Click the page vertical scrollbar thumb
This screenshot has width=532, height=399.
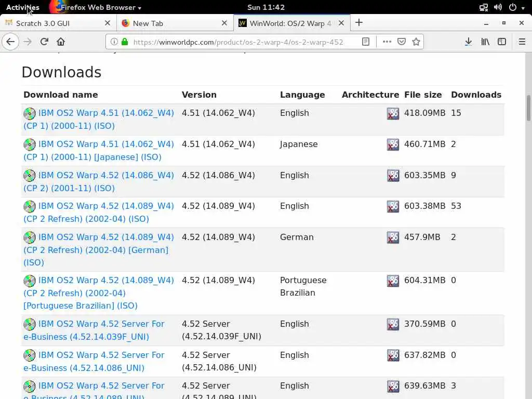(x=528, y=108)
